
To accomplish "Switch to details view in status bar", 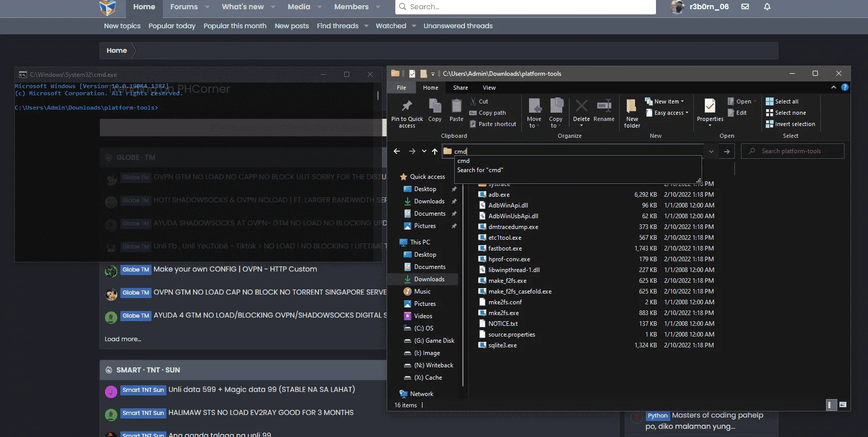I will [x=832, y=405].
